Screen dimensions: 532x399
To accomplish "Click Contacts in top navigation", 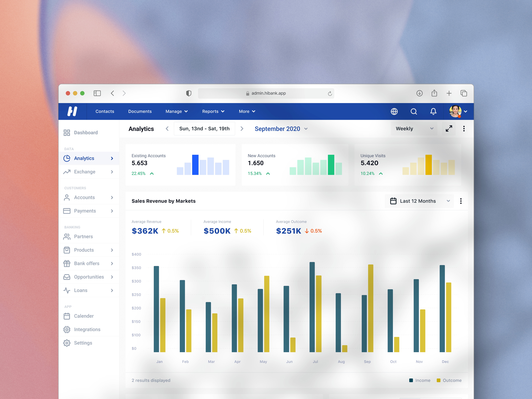I will point(105,111).
